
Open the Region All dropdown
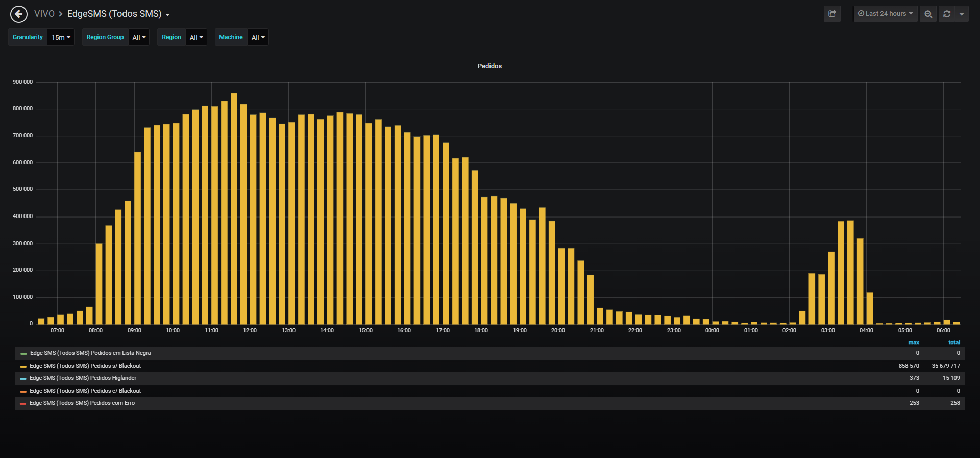(x=196, y=37)
